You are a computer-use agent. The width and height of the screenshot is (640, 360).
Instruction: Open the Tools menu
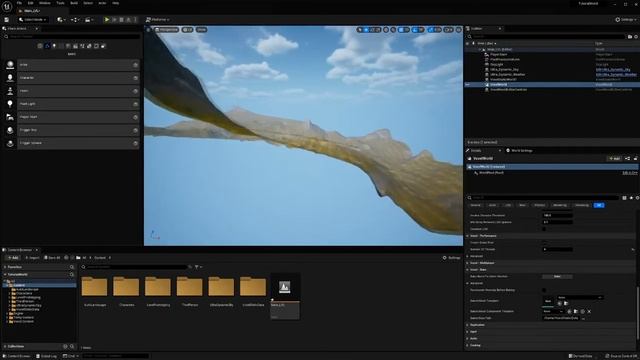(60, 3)
